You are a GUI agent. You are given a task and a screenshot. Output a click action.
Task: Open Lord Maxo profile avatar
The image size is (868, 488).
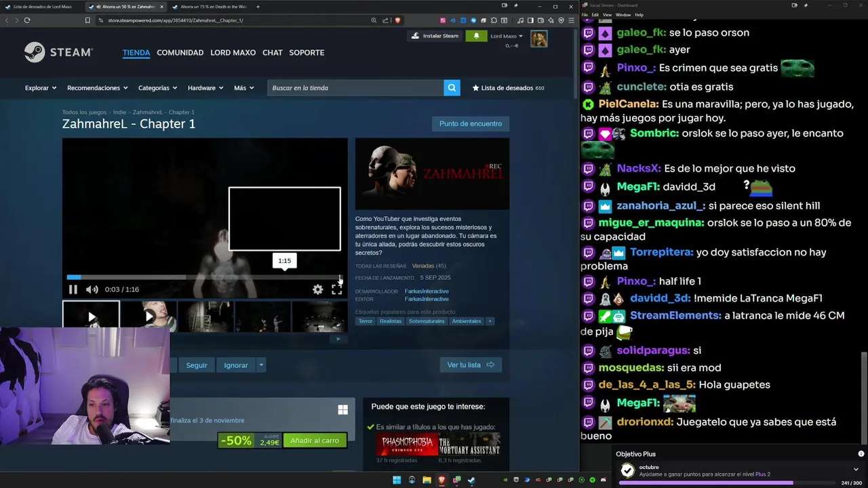click(538, 39)
